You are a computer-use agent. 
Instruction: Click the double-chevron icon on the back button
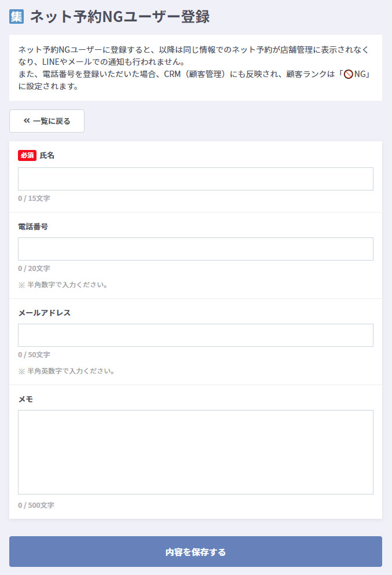pos(27,121)
